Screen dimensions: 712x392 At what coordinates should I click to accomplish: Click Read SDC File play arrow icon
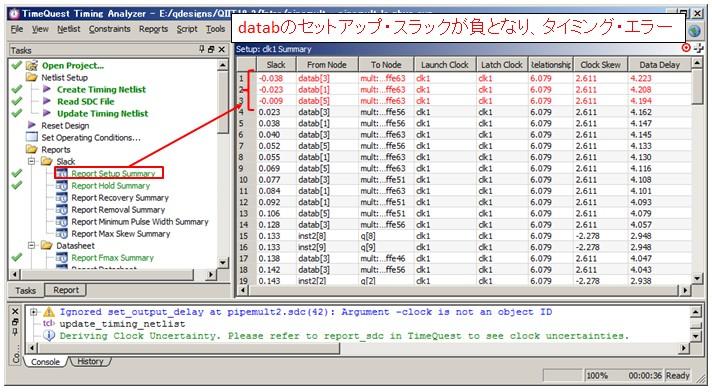(47, 101)
